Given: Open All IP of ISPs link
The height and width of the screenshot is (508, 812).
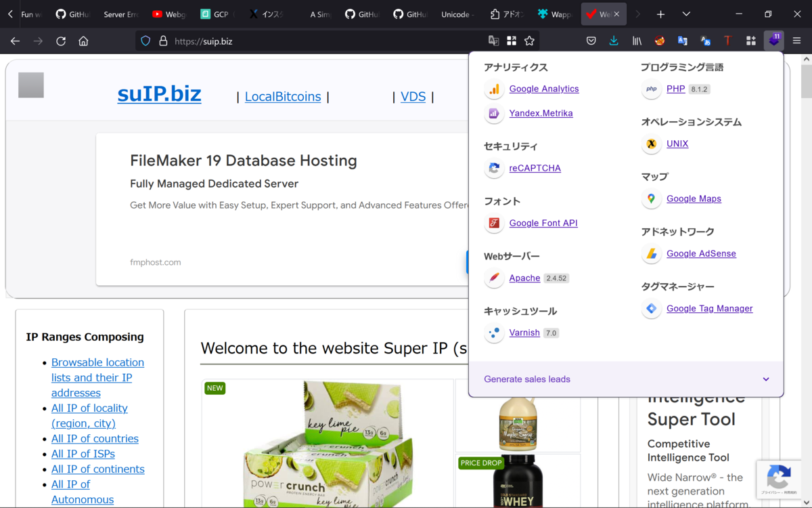Looking at the screenshot, I should pos(83,454).
